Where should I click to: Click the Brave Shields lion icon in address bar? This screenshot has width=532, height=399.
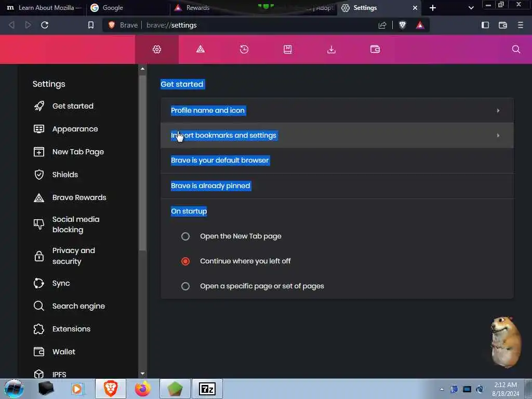403,25
